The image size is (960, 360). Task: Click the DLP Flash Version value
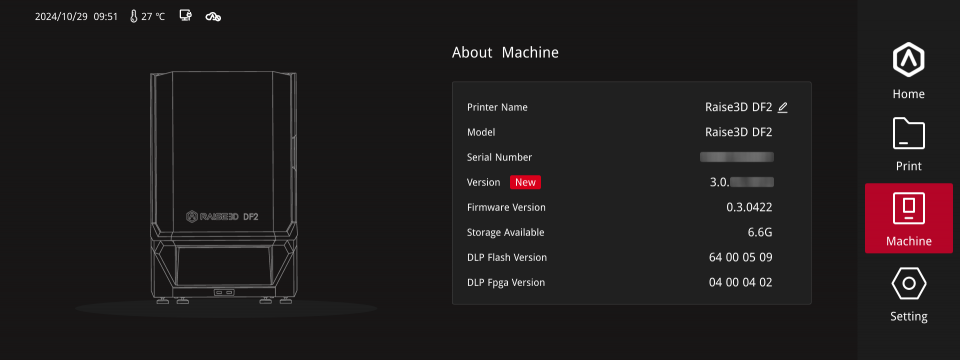tap(741, 257)
